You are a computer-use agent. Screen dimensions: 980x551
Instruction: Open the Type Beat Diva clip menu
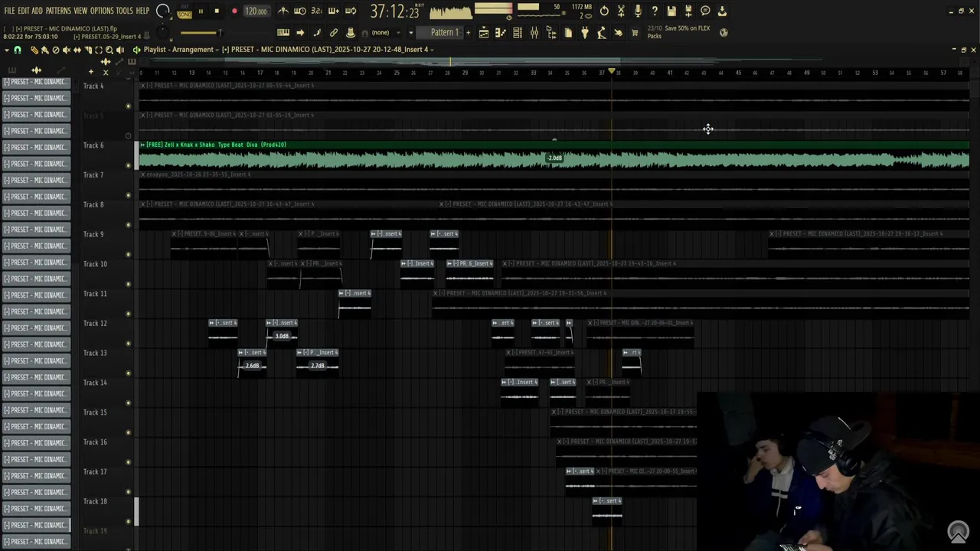143,145
